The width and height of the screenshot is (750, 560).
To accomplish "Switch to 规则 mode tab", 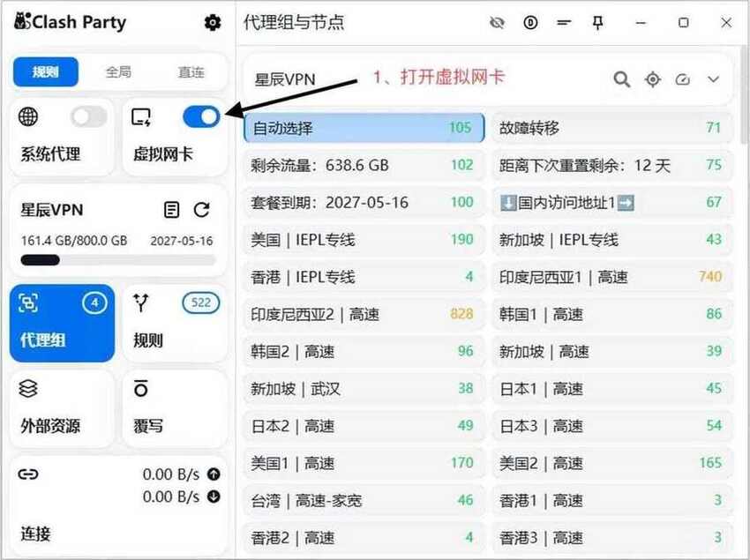I will [45, 72].
